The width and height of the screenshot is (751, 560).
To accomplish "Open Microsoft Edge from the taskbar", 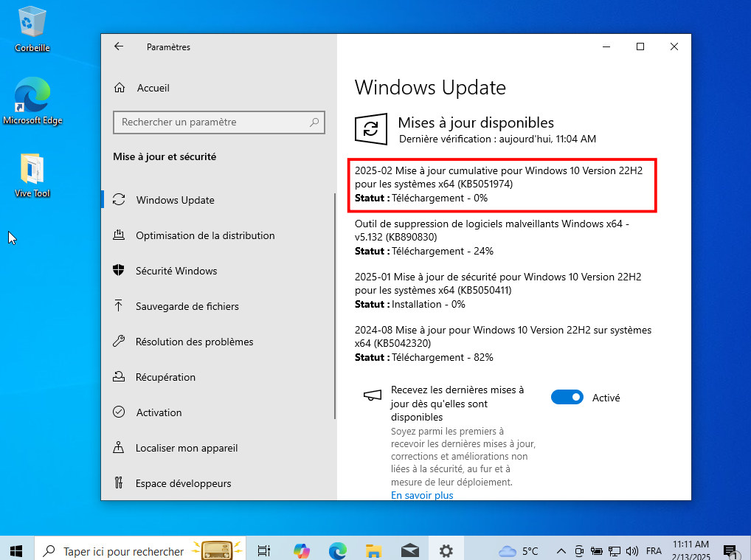I will [x=338, y=551].
